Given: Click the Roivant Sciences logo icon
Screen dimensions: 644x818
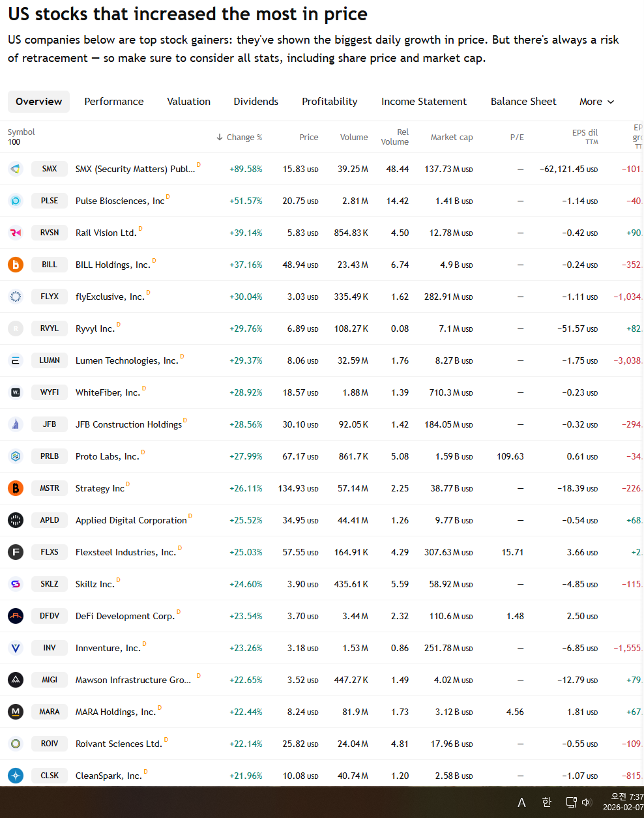Looking at the screenshot, I should click(16, 744).
